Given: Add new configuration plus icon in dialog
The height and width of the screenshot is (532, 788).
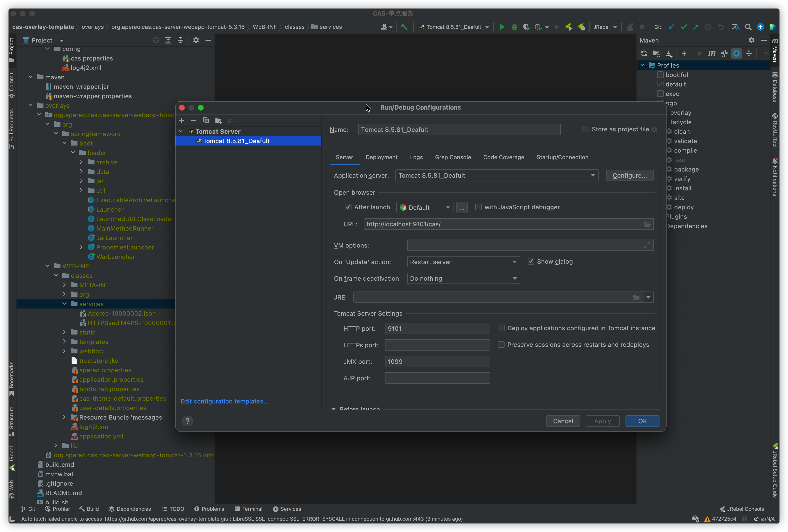Looking at the screenshot, I should pyautogui.click(x=181, y=120).
